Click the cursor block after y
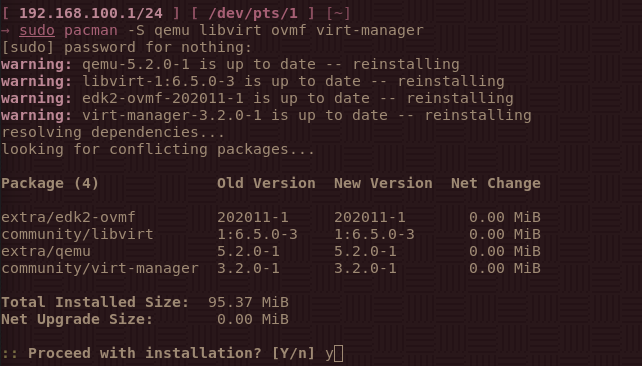The width and height of the screenshot is (642, 366). tap(338, 353)
